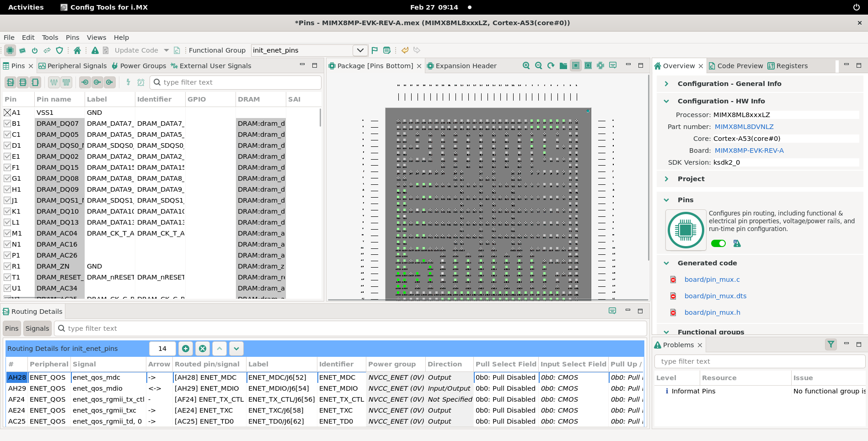
Task: Zoom out of the package view
Action: (538, 65)
